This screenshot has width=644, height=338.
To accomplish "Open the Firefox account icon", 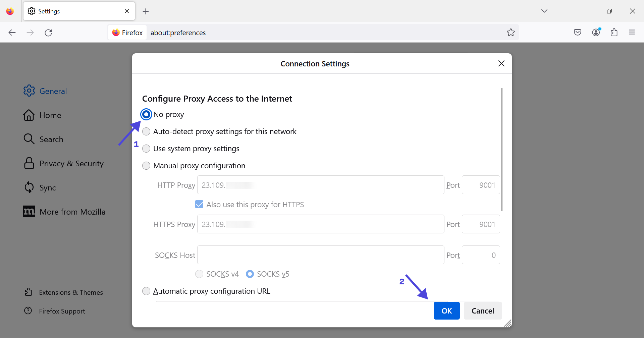I will pyautogui.click(x=596, y=32).
